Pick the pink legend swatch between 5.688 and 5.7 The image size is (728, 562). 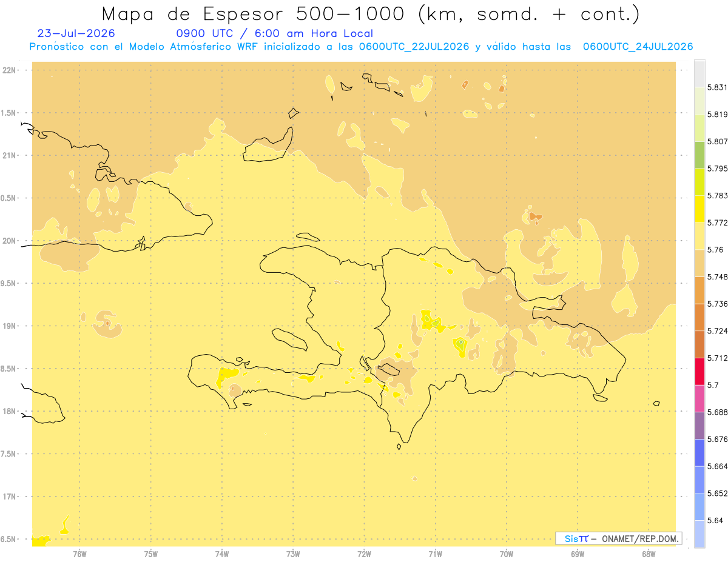click(699, 398)
